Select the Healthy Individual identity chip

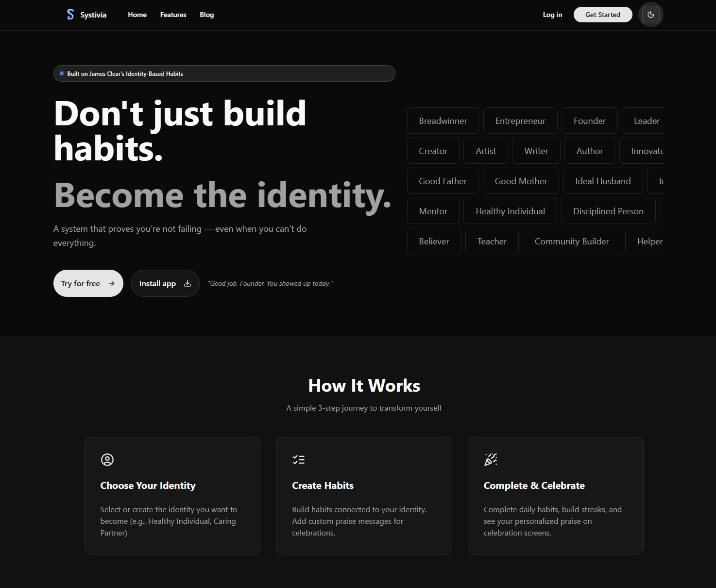coord(510,211)
